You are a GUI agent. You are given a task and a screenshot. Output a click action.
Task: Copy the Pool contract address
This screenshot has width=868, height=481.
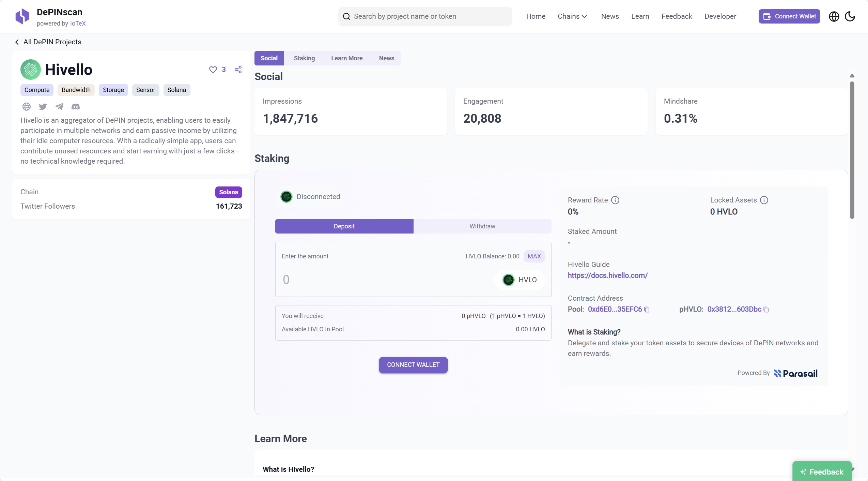[x=647, y=310]
